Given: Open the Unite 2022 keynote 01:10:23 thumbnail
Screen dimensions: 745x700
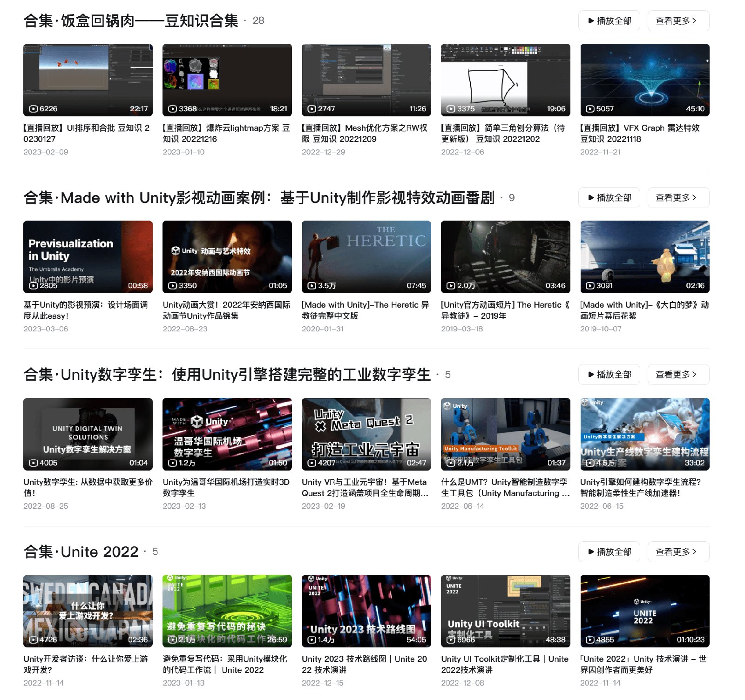Looking at the screenshot, I should coord(645,611).
